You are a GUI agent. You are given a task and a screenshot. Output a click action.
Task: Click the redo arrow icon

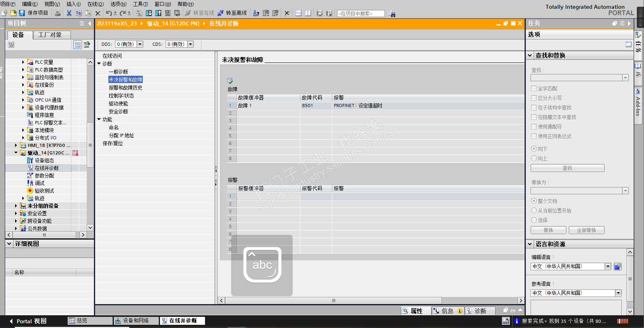click(123, 13)
